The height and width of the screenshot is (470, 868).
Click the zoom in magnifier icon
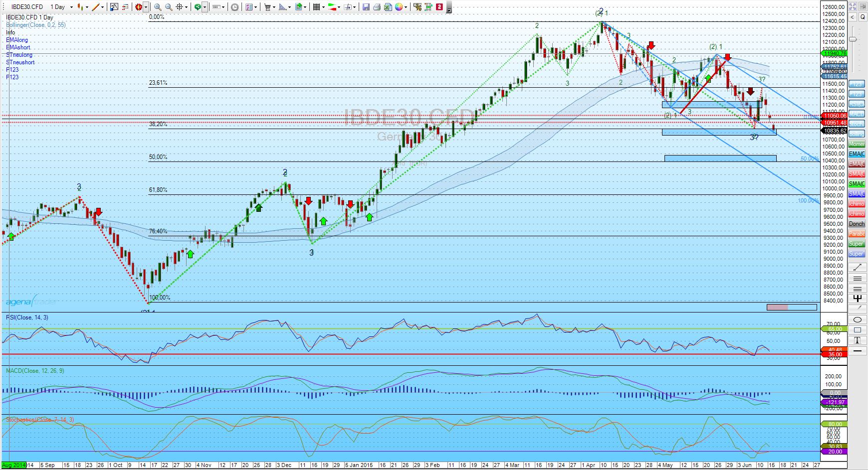[x=158, y=7]
